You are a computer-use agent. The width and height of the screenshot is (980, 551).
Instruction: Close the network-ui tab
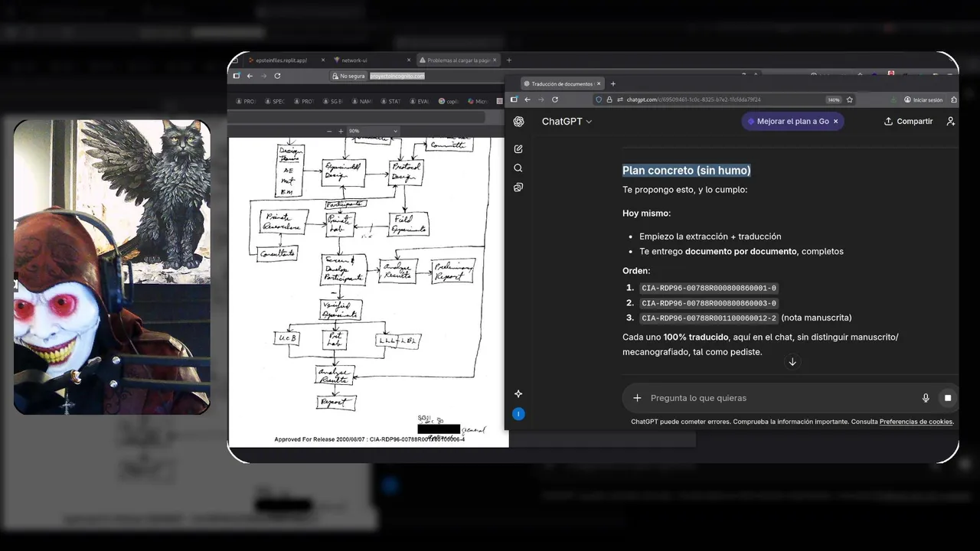click(x=410, y=60)
